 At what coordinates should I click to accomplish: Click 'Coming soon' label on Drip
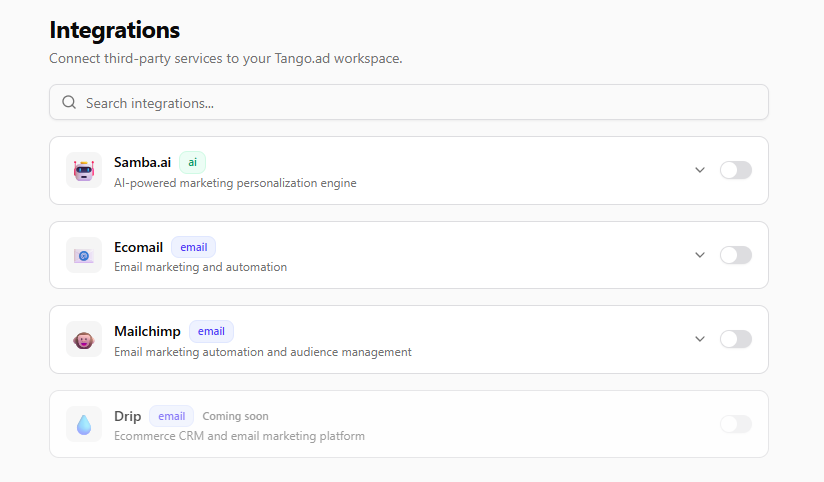(235, 416)
